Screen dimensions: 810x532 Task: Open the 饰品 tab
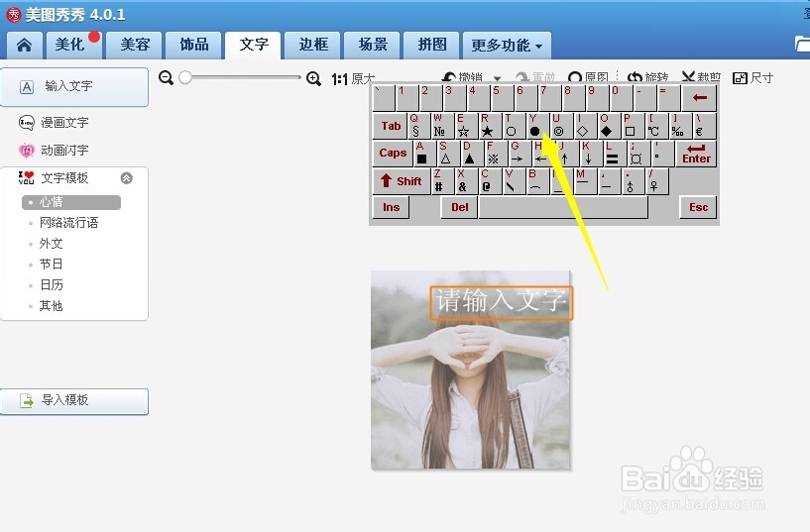click(x=193, y=45)
